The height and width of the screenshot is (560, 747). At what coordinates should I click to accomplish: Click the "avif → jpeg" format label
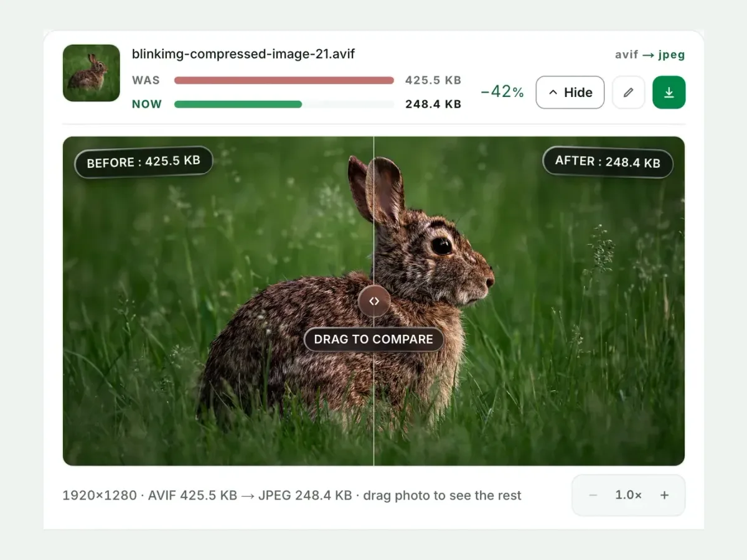(x=650, y=55)
